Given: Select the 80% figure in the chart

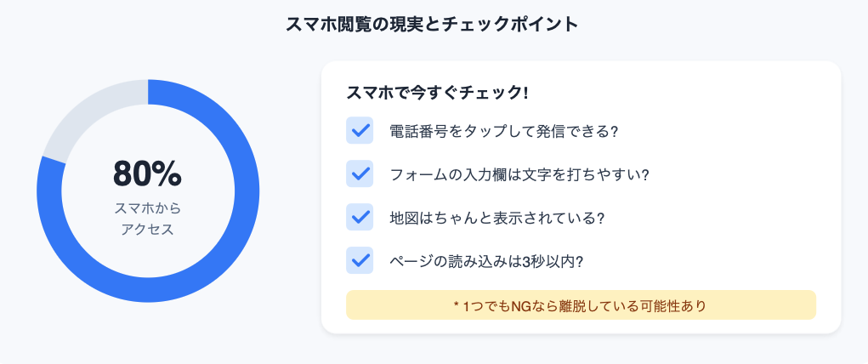Looking at the screenshot, I should point(147,173).
